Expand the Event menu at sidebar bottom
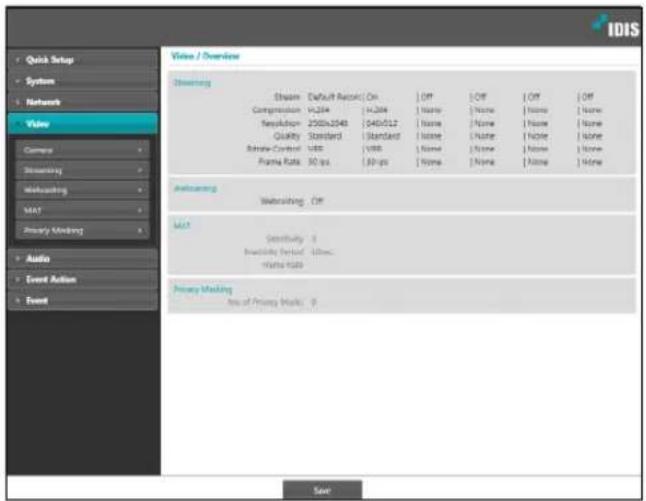 [83, 301]
